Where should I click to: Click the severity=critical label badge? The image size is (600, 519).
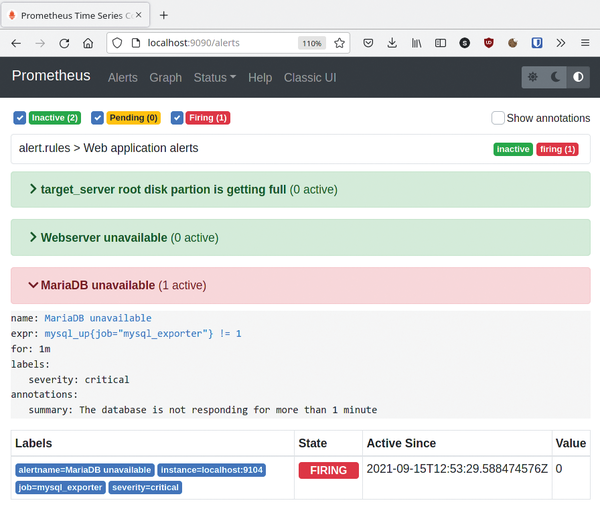point(145,488)
